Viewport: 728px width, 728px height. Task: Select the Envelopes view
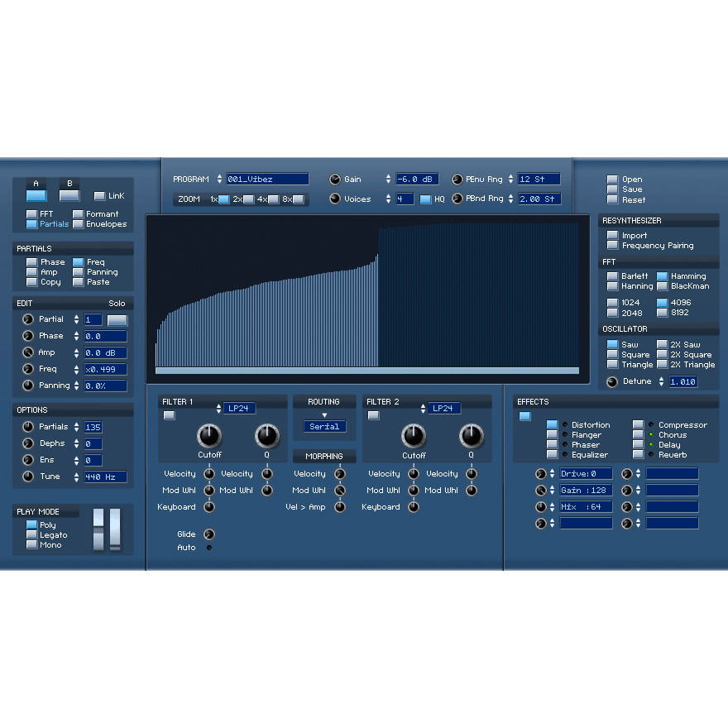coord(78,224)
